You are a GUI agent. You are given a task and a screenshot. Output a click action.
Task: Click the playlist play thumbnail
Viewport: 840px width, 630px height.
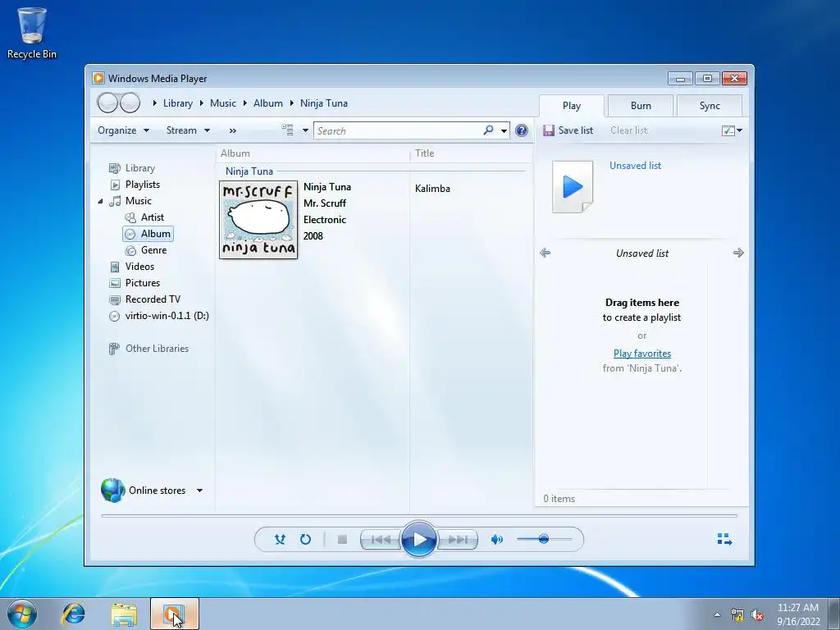[573, 187]
